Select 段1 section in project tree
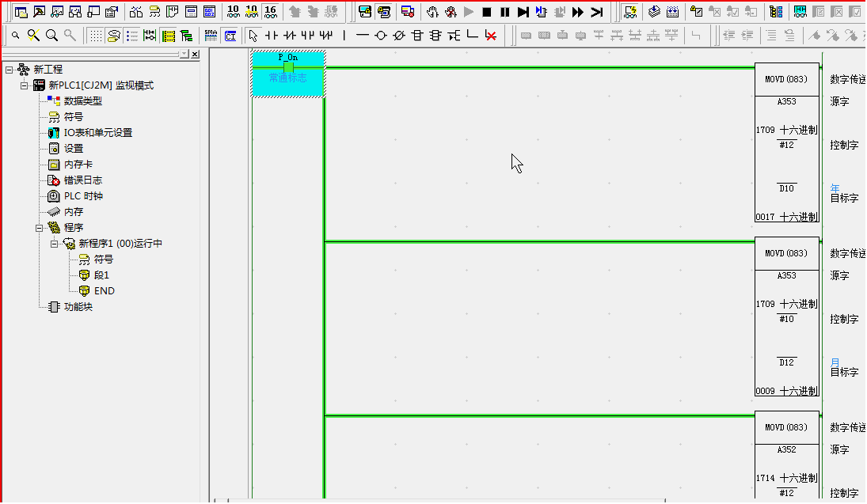Image resolution: width=867 pixels, height=504 pixels. 101,275
